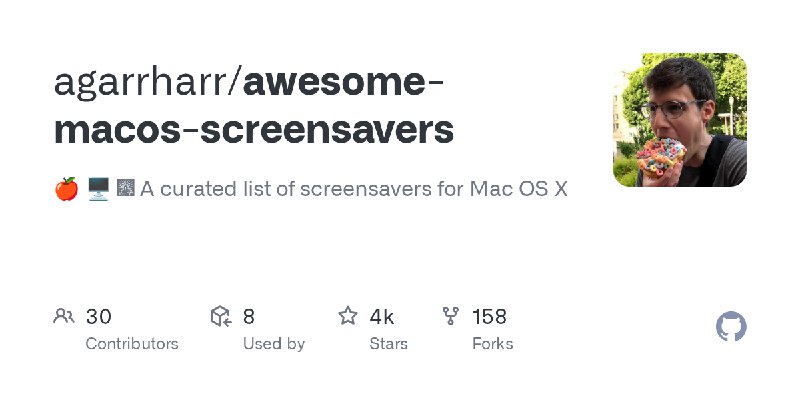This screenshot has width=800, height=400.
Task: Select the Used by label
Action: (x=274, y=343)
